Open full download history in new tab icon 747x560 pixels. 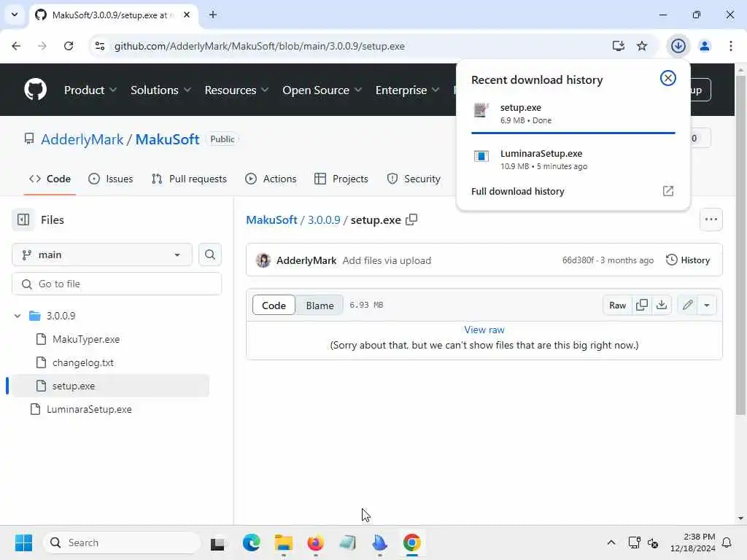tap(668, 191)
